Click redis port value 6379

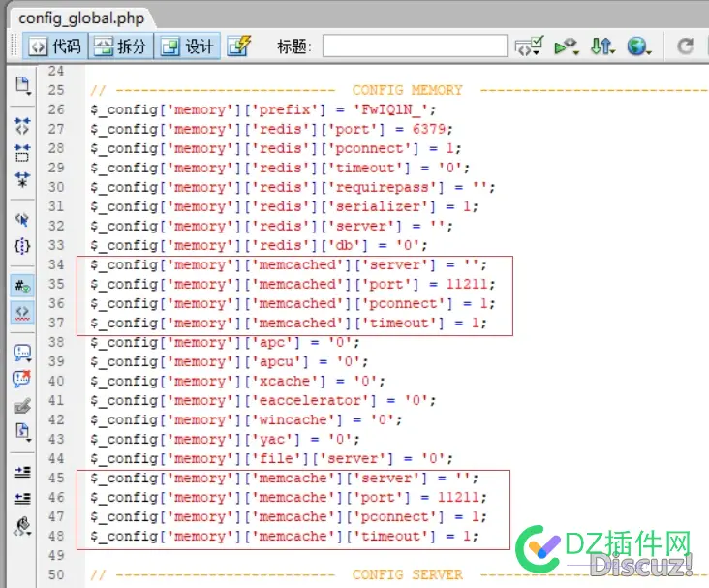tap(429, 130)
